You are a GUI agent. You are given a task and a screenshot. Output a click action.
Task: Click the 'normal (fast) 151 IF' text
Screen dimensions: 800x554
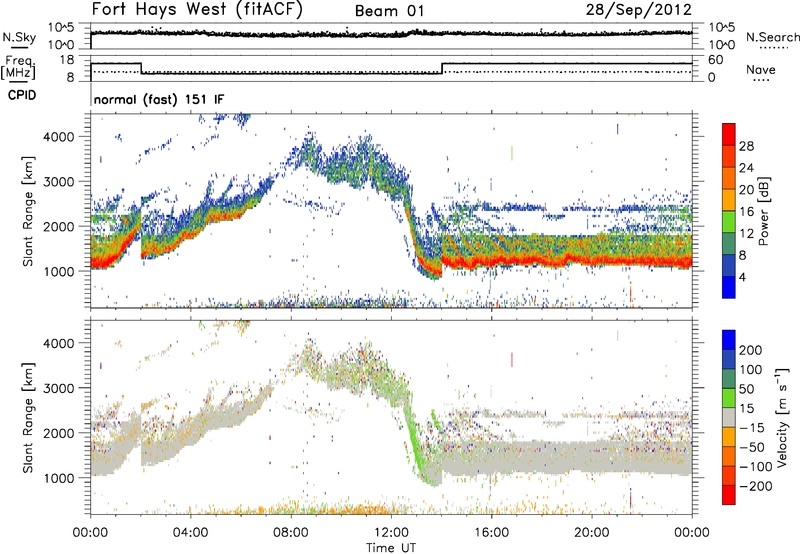click(159, 99)
